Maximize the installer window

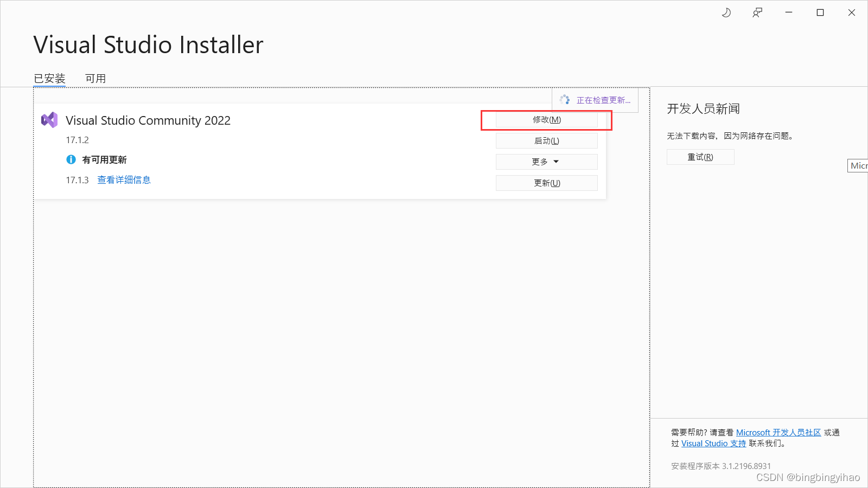820,12
